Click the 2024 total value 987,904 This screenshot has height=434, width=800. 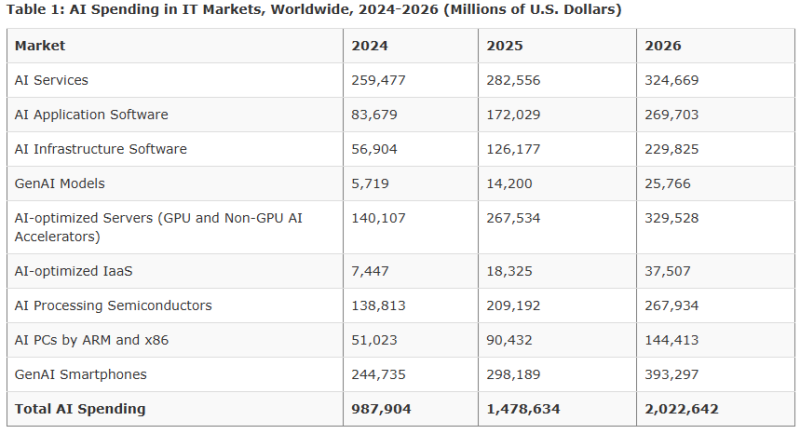(x=381, y=409)
